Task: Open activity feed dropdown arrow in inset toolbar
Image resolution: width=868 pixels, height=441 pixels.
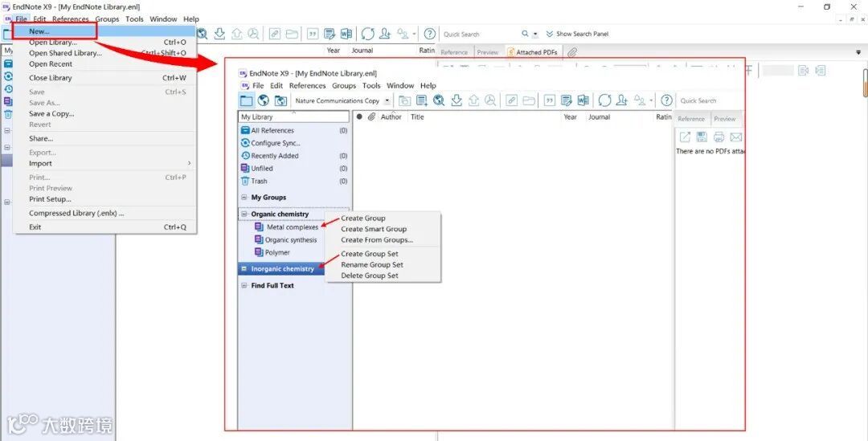Action: (651, 100)
